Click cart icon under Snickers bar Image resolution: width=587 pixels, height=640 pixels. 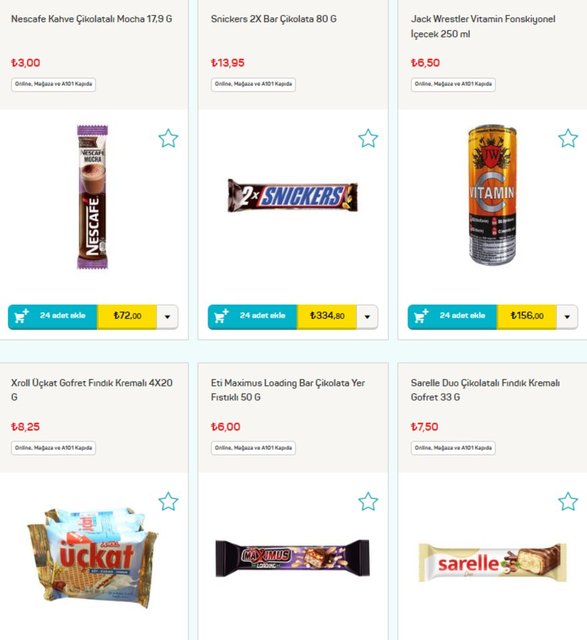click(221, 316)
